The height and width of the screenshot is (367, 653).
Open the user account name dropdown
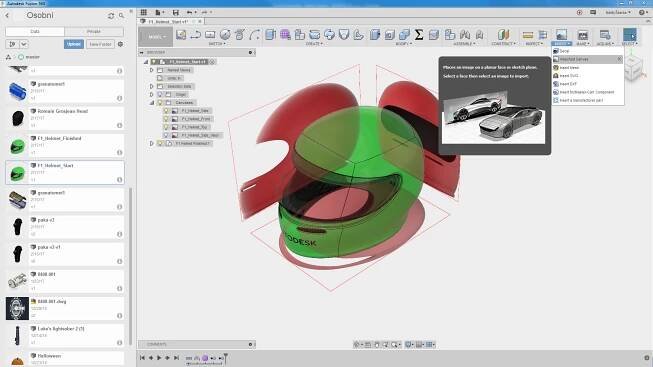click(x=618, y=12)
